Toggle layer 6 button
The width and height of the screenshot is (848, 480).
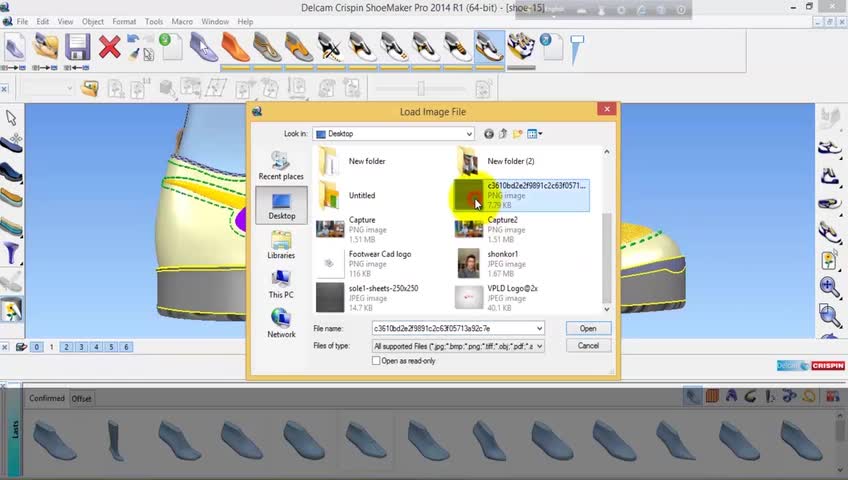(x=127, y=347)
